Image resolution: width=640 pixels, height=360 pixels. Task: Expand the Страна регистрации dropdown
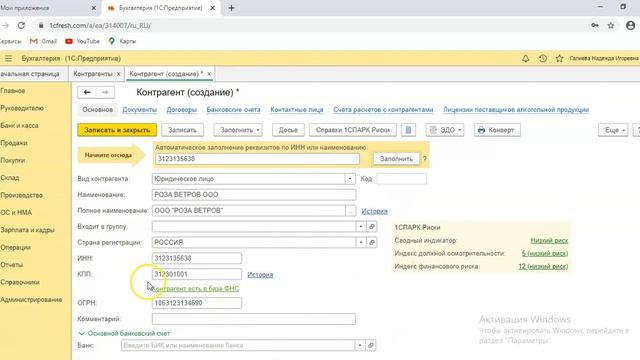click(361, 242)
